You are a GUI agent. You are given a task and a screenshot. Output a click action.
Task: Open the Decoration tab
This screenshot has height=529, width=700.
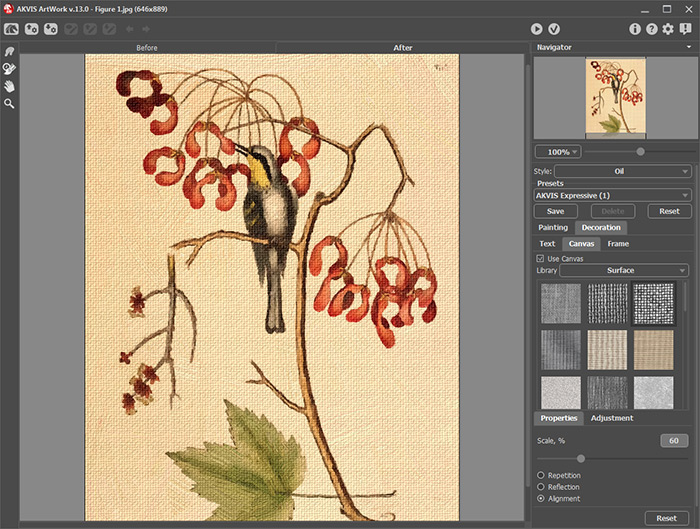(x=601, y=227)
